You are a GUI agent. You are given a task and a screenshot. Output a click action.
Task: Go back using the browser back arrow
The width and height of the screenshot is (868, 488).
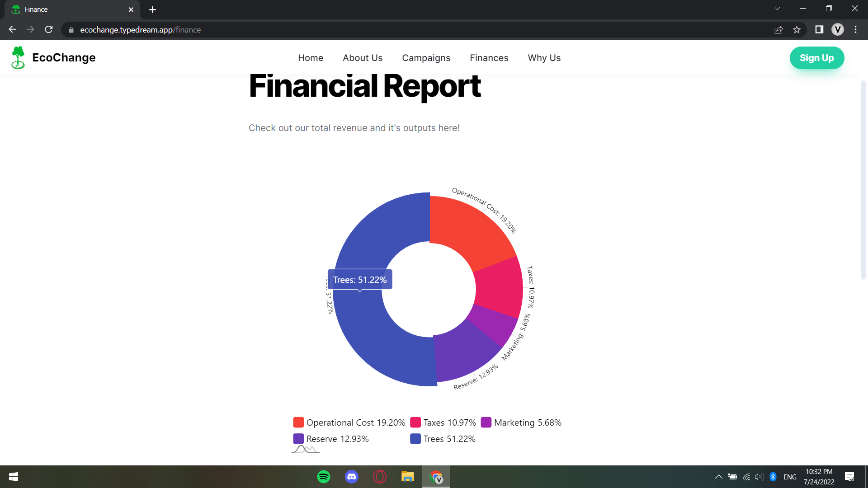click(12, 30)
